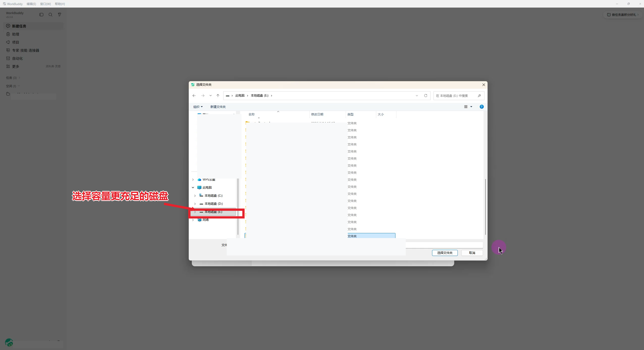
Task: Click 此电脑 in the address breadcrumb
Action: [x=240, y=96]
